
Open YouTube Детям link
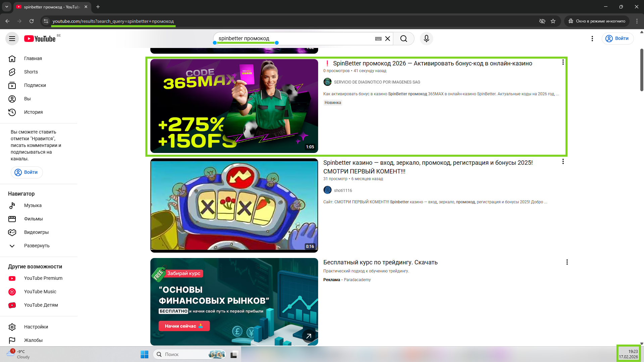(x=39, y=305)
